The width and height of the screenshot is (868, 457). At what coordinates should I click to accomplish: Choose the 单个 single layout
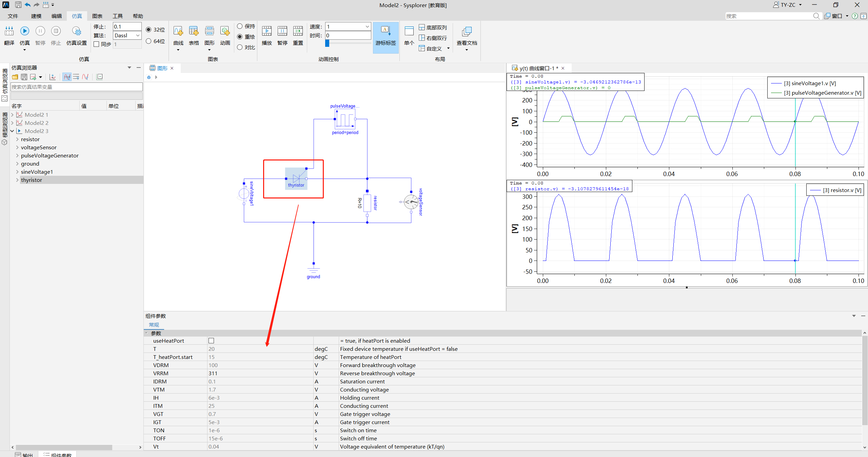pos(409,36)
